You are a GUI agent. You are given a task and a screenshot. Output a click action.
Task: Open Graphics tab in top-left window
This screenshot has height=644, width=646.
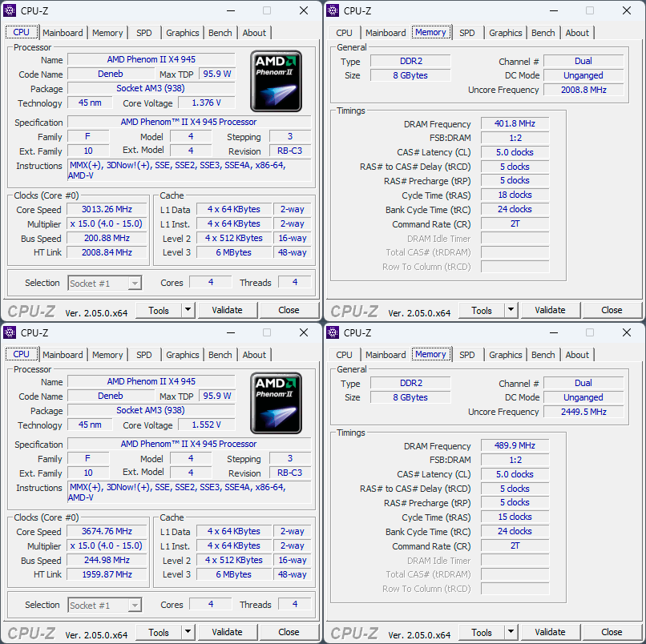point(183,33)
